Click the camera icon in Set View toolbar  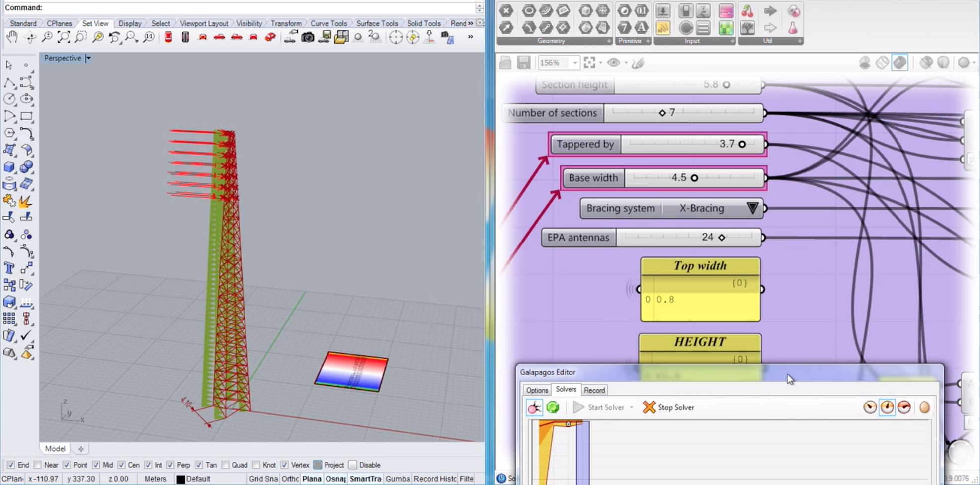(x=308, y=37)
